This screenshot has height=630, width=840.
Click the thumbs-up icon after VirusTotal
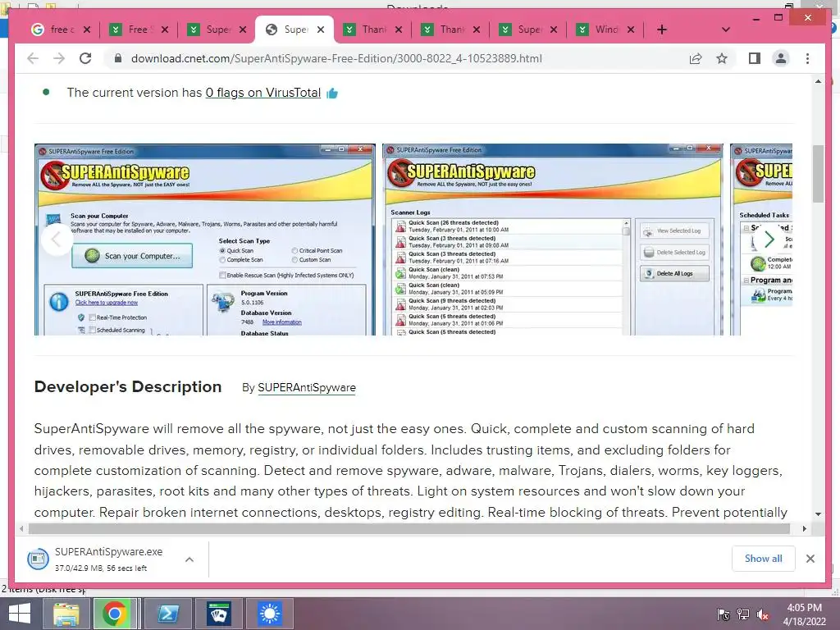click(332, 94)
